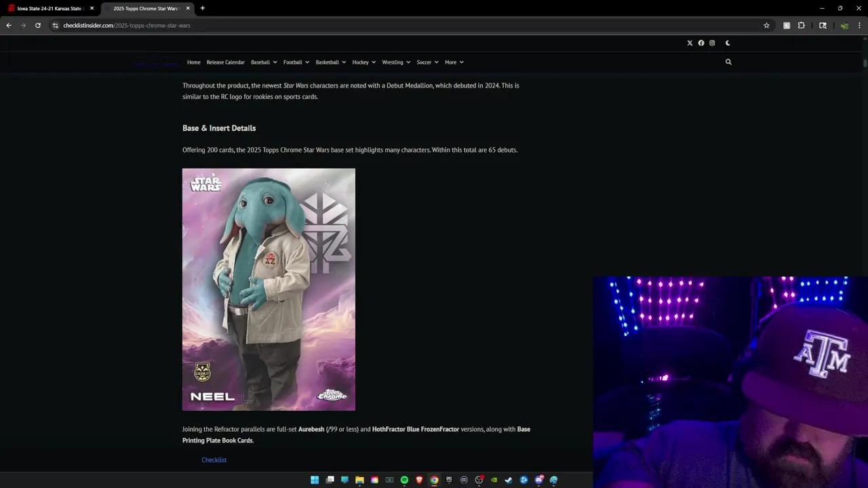868x488 pixels.
Task: View site information icon in address bar
Action: tap(56, 25)
